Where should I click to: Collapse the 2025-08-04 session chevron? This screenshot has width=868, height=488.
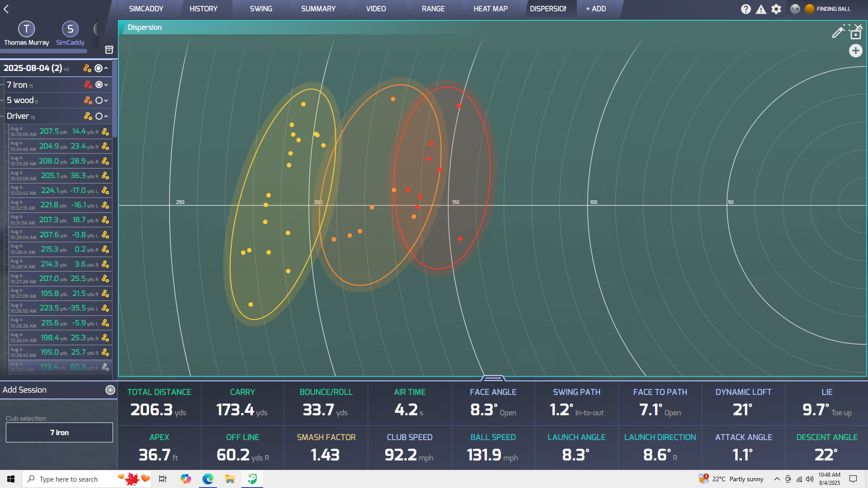click(106, 68)
